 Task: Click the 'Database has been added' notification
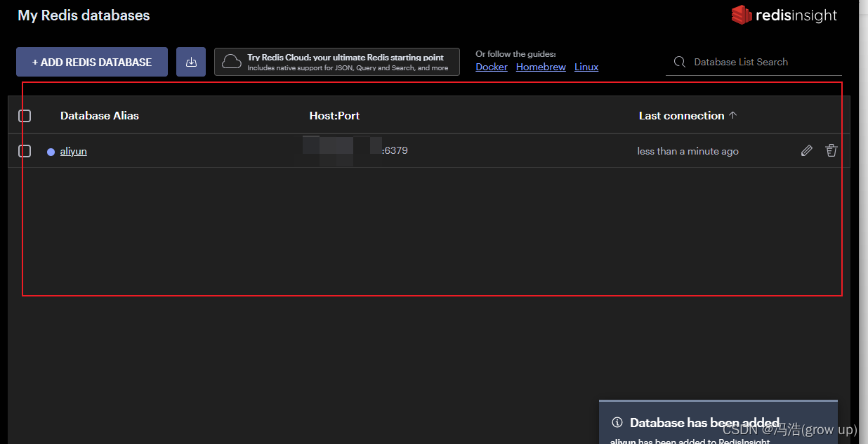pyautogui.click(x=718, y=422)
